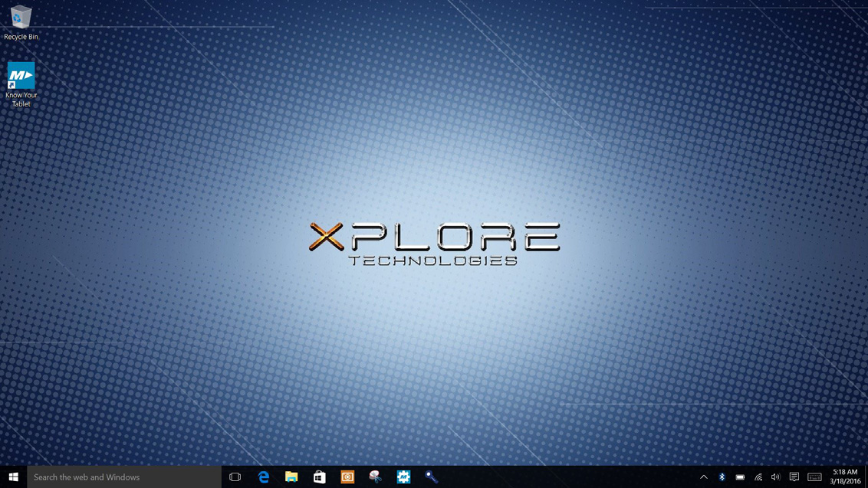This screenshot has height=488, width=868.
Task: Show hidden system tray icons
Action: click(x=704, y=477)
